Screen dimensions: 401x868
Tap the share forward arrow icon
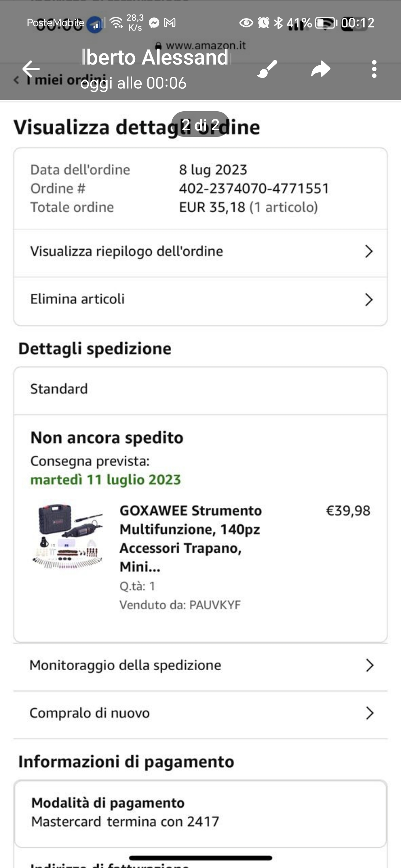click(x=320, y=69)
